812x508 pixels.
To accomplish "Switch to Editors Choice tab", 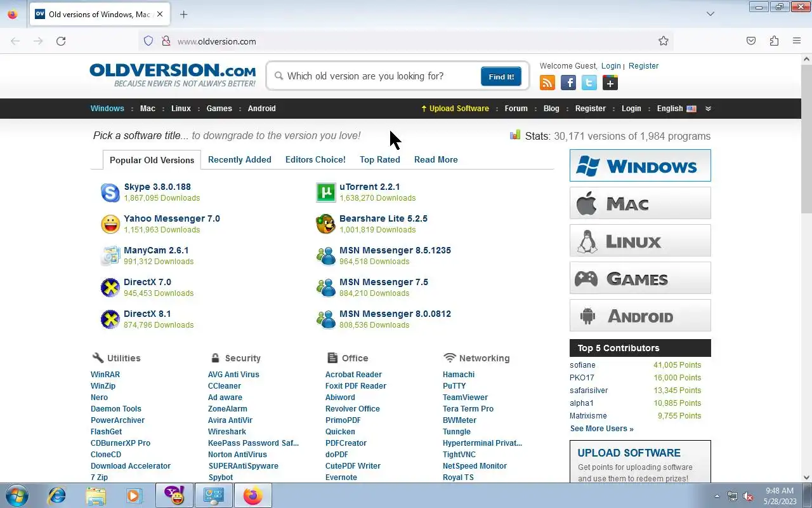I will [315, 159].
